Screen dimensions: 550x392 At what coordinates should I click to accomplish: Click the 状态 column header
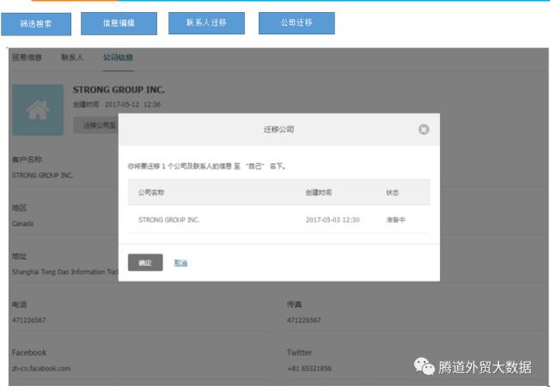(393, 193)
